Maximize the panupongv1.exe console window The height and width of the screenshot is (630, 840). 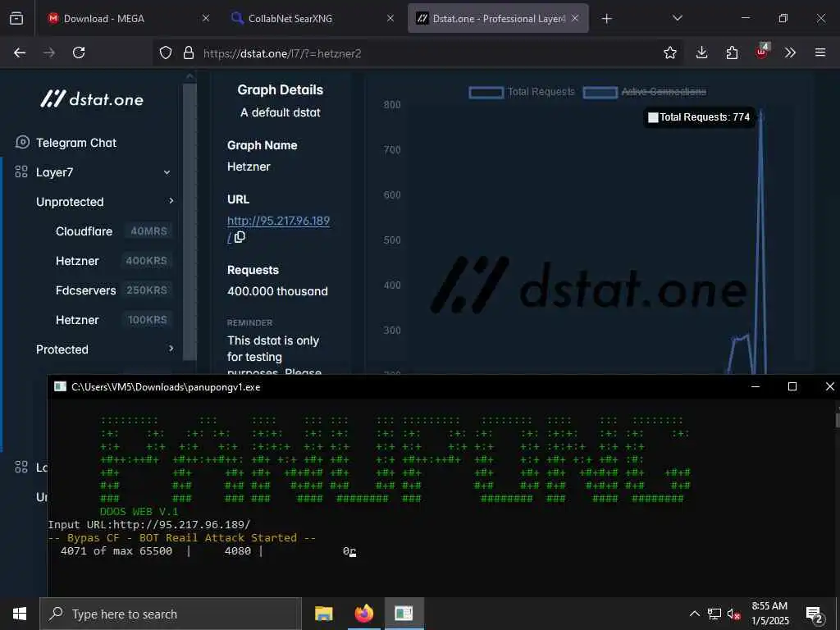pos(792,386)
